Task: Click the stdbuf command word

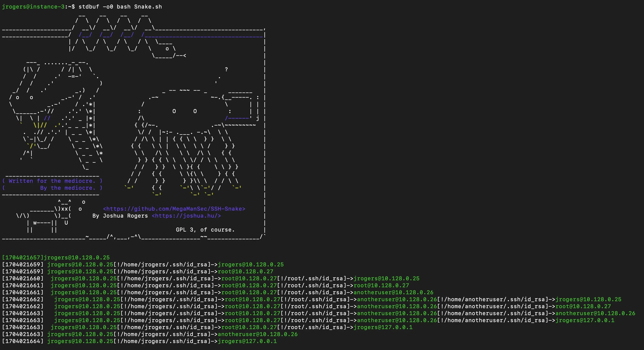Action: pyautogui.click(x=89, y=7)
